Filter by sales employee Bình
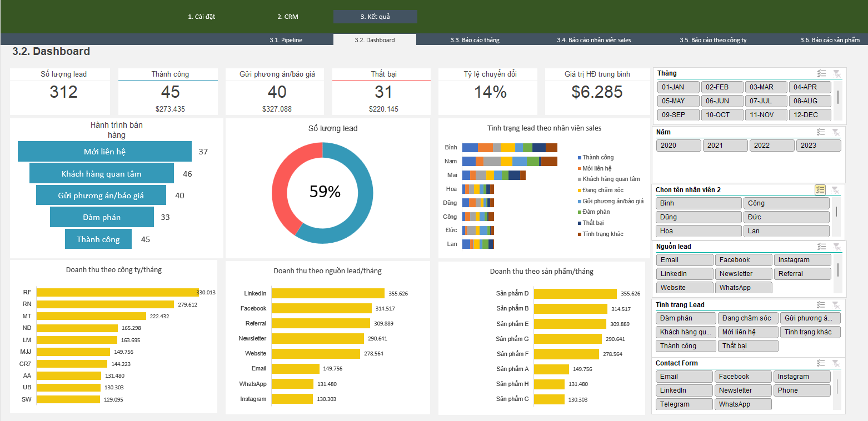The image size is (868, 421). (699, 203)
